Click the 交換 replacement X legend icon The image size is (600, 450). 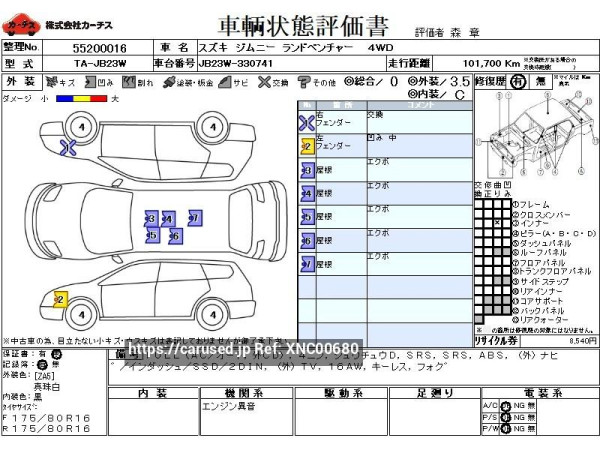pos(264,82)
